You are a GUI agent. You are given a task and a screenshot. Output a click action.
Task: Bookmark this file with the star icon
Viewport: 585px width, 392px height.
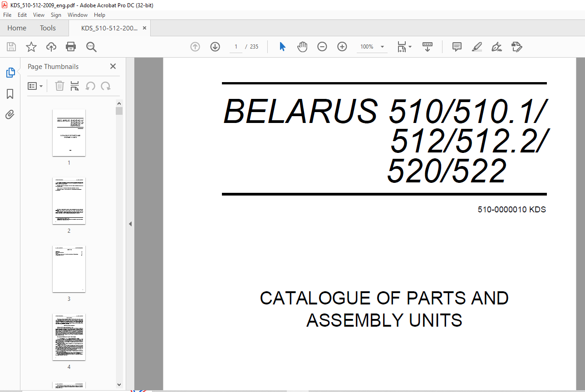(31, 47)
